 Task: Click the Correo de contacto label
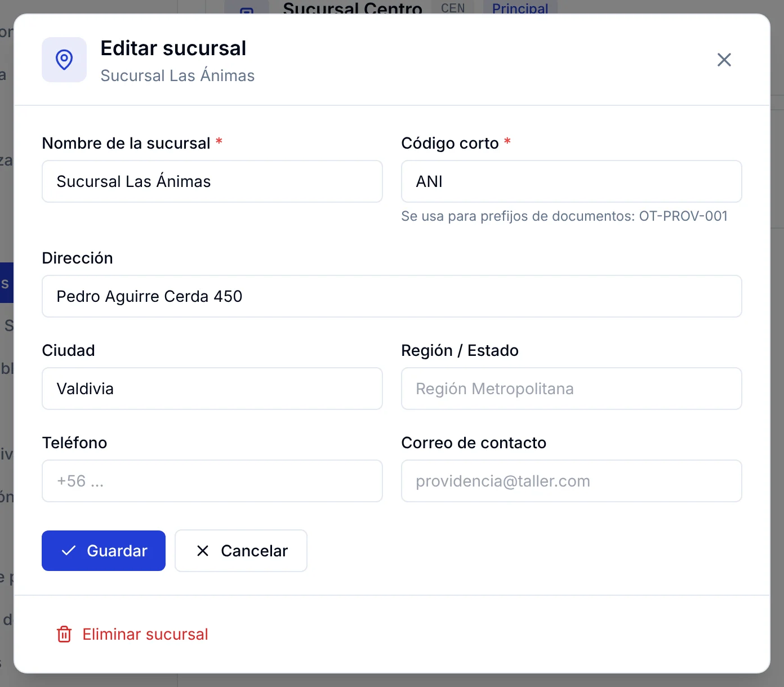474,443
